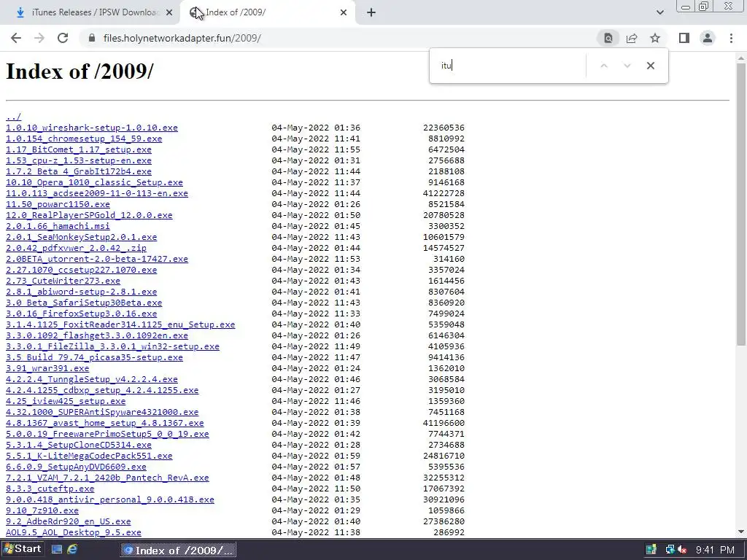Image resolution: width=747 pixels, height=560 pixels.
Task: Switch to iTunes Releases / IPSW Downloads tab
Action: point(90,12)
